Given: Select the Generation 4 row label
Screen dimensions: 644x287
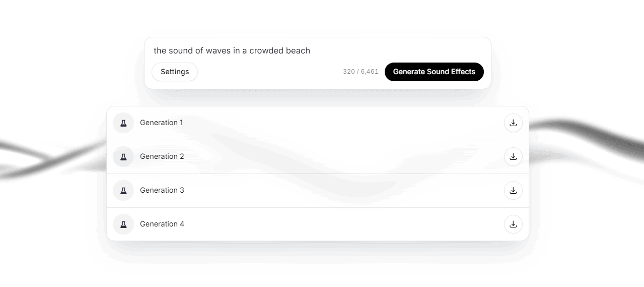Looking at the screenshot, I should [162, 224].
